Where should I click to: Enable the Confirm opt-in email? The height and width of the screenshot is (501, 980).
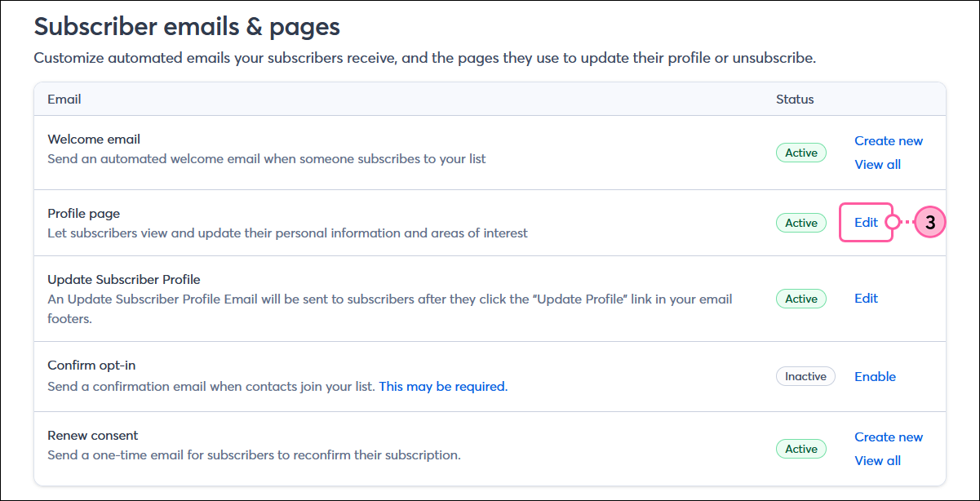[875, 376]
